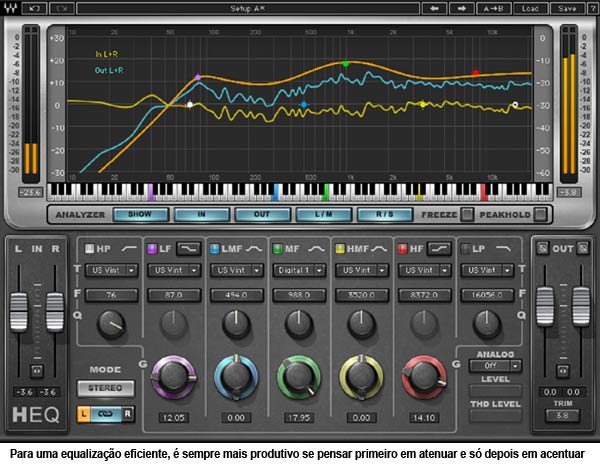
Task: Click the Waves logo icon
Action: (x=10, y=8)
